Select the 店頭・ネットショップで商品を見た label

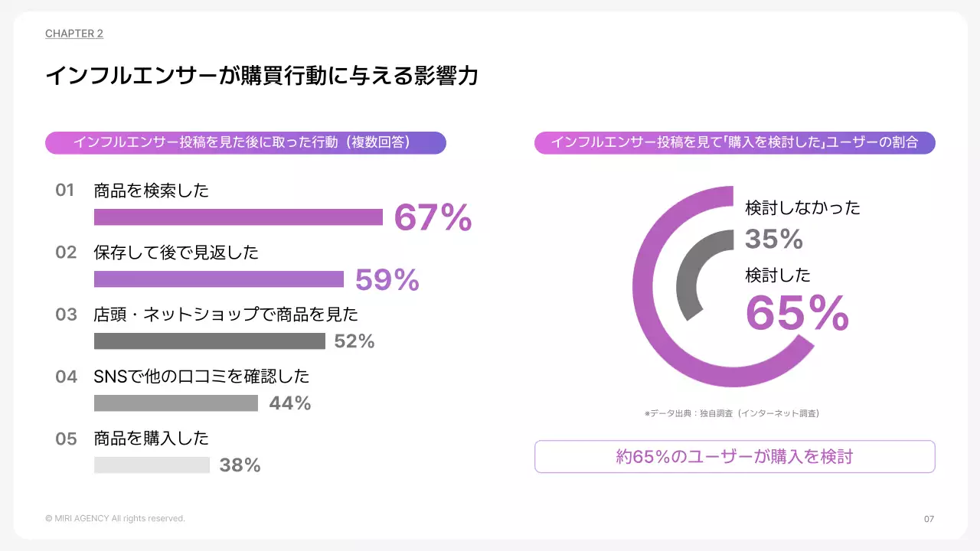click(226, 315)
